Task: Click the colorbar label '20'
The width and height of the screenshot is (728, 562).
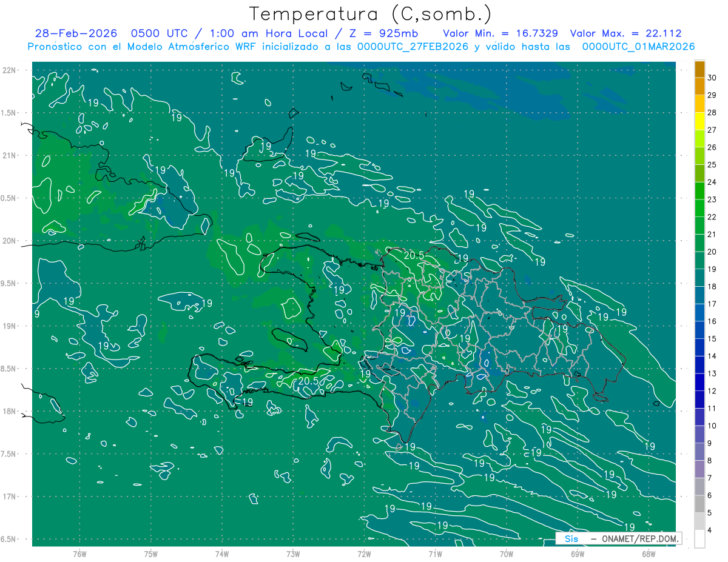Action: click(712, 252)
